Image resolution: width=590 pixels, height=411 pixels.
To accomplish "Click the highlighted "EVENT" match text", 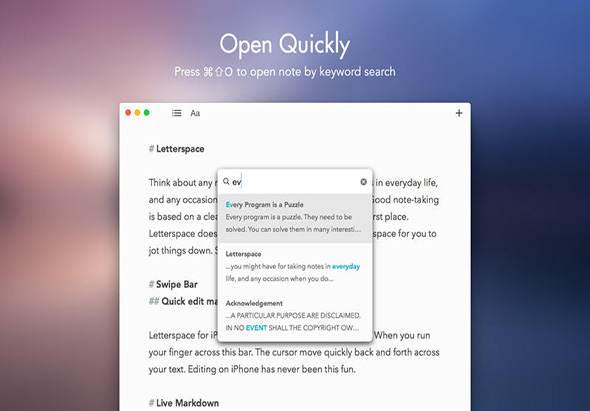I will 256,328.
